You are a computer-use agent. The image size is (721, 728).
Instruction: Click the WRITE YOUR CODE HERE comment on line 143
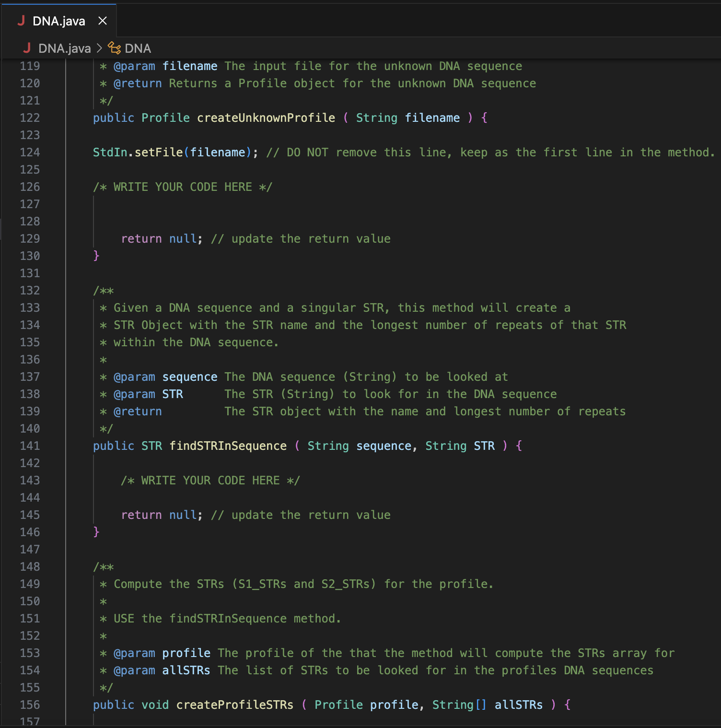point(210,481)
